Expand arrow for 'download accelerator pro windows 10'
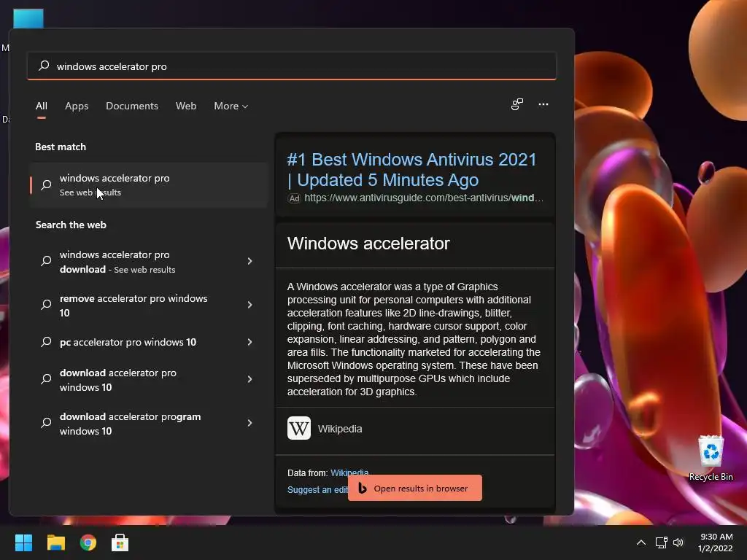 (x=249, y=379)
